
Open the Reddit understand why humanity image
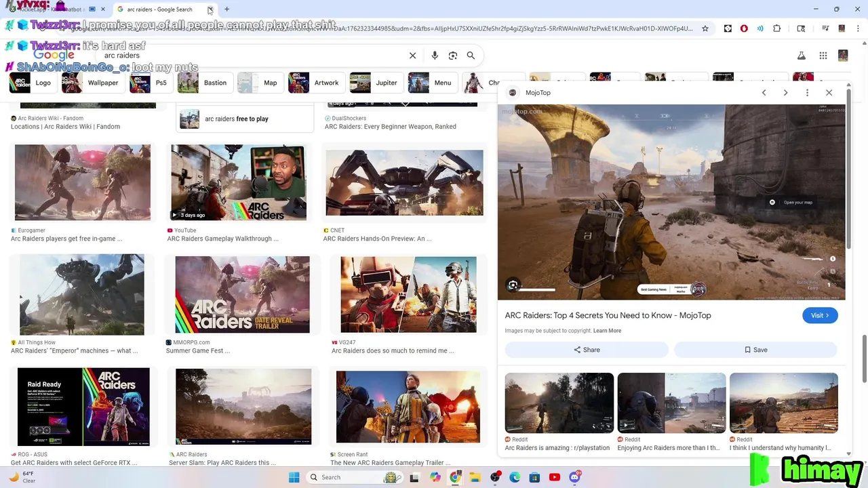point(784,403)
